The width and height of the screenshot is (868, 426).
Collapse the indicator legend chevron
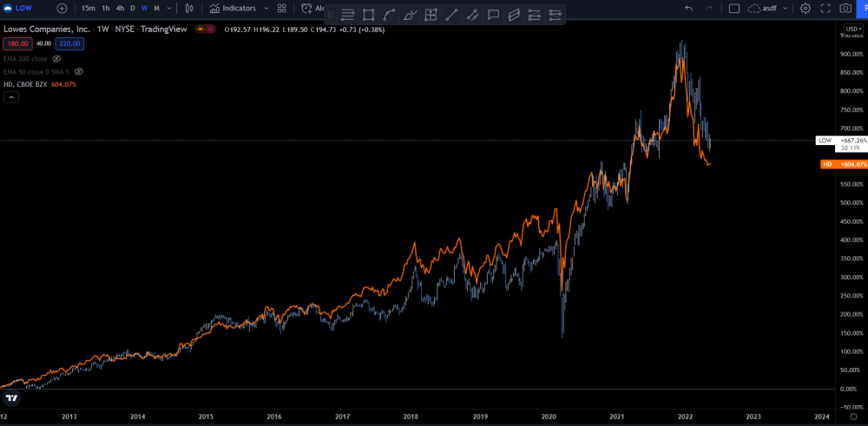tap(11, 97)
